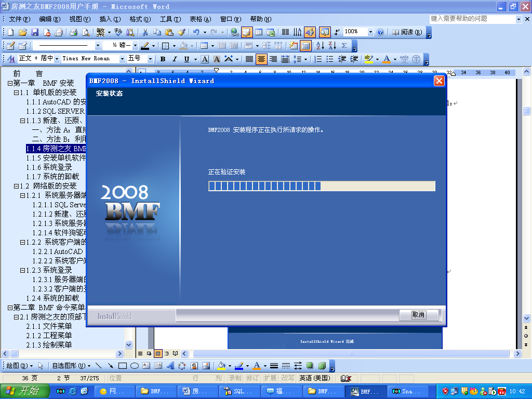Open the style dropdown showing 正文 + 居中

point(57,59)
